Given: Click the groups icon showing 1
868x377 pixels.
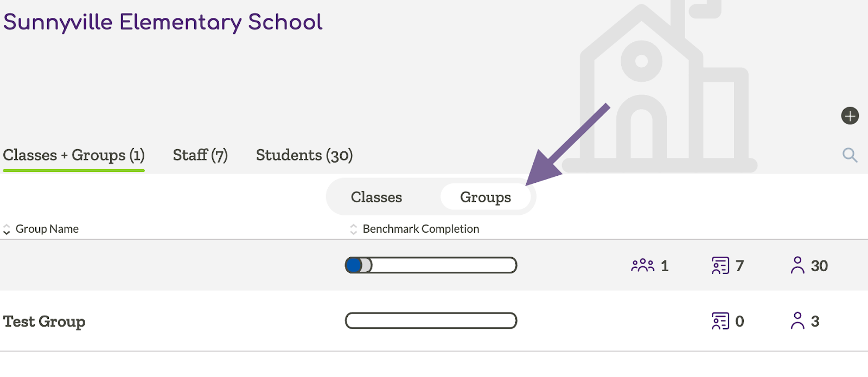Looking at the screenshot, I should coord(642,265).
